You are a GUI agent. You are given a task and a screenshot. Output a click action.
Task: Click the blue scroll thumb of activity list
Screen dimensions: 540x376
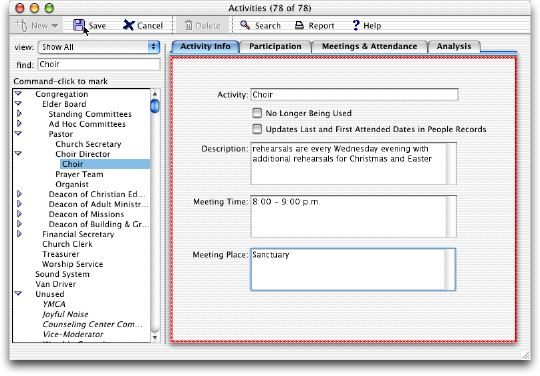click(155, 105)
